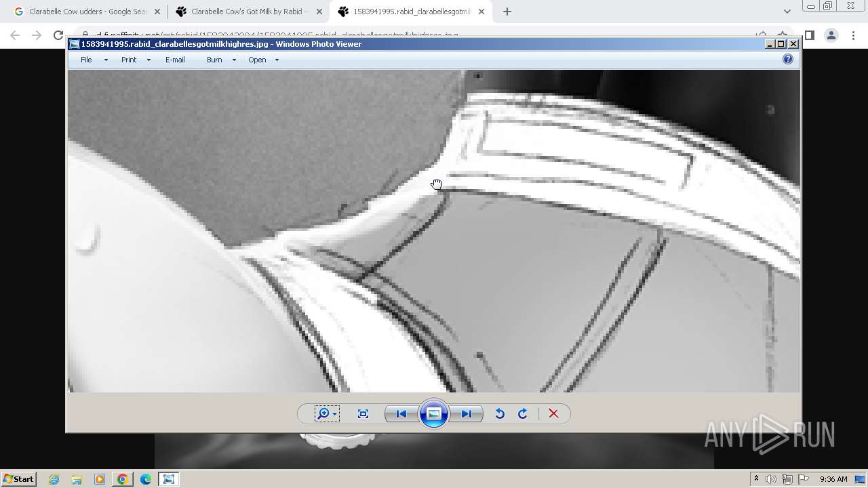The height and width of the screenshot is (488, 868).
Task: Toggle Chrome side panel icon
Action: (x=810, y=35)
